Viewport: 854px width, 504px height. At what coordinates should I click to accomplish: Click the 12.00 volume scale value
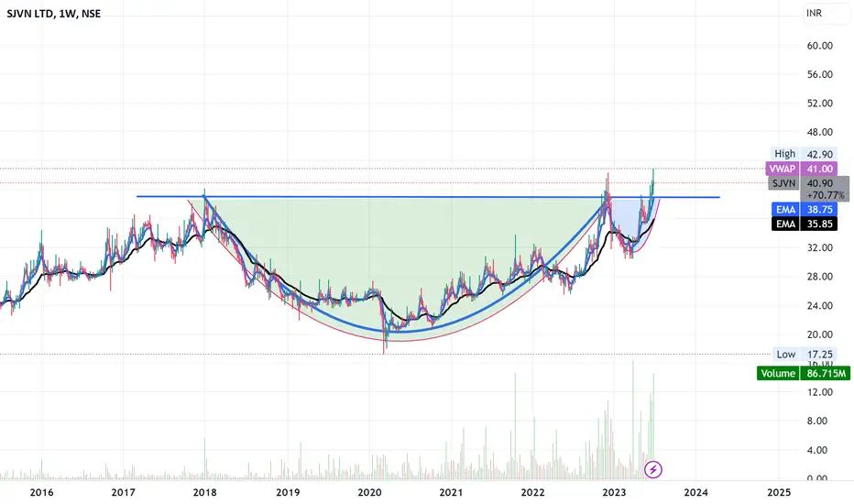[x=820, y=392]
